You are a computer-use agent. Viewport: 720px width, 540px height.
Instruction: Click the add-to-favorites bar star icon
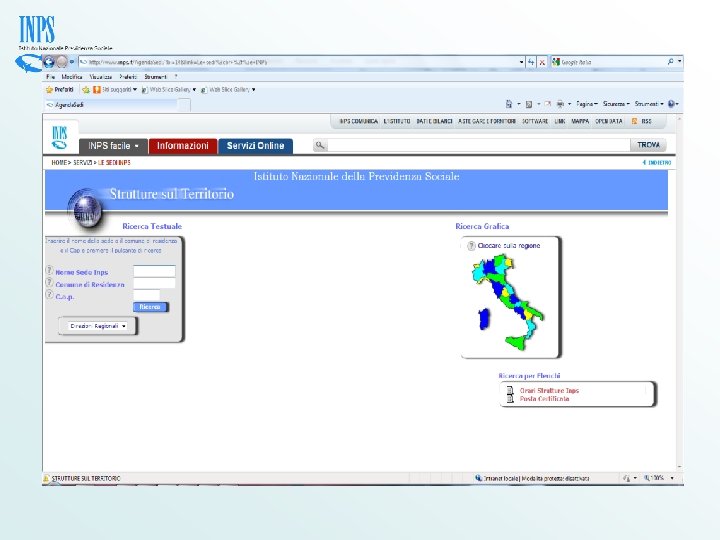(86, 90)
